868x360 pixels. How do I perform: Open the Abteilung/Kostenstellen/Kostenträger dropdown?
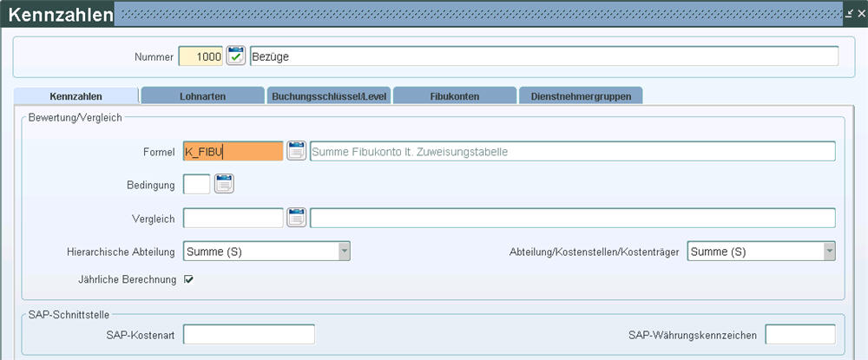tap(829, 252)
